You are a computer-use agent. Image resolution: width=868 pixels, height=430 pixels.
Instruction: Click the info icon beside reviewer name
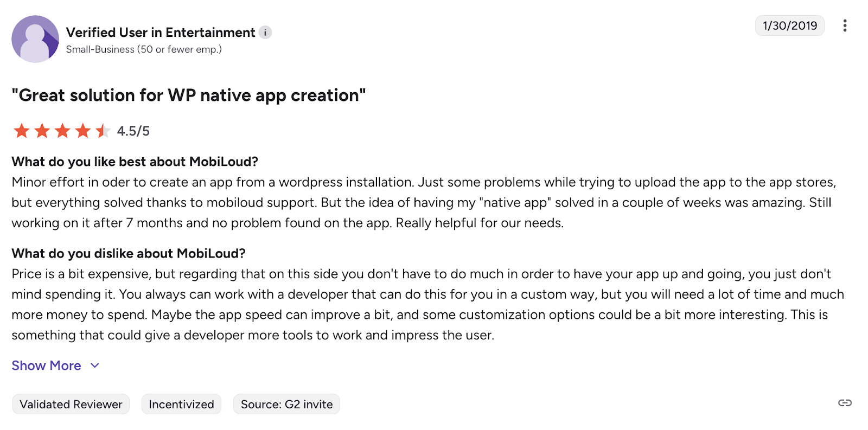point(265,33)
